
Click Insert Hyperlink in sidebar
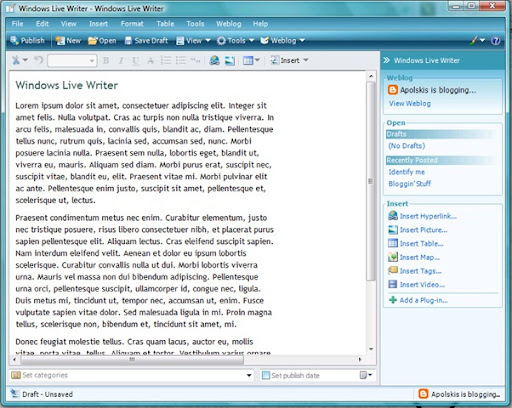(422, 216)
